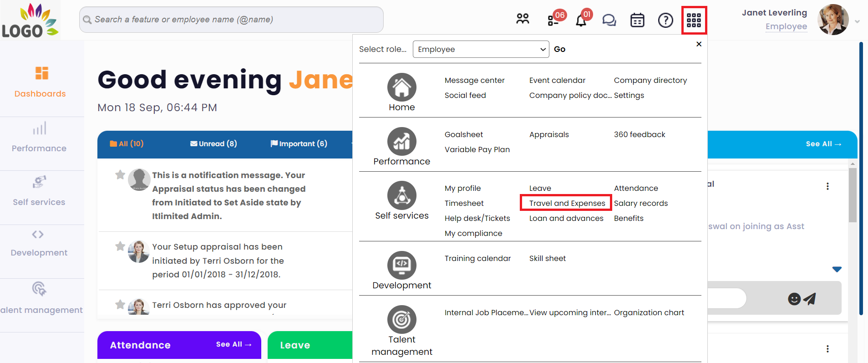This screenshot has width=868, height=363.
Task: Star the first appraisal notification message
Action: pyautogui.click(x=120, y=175)
